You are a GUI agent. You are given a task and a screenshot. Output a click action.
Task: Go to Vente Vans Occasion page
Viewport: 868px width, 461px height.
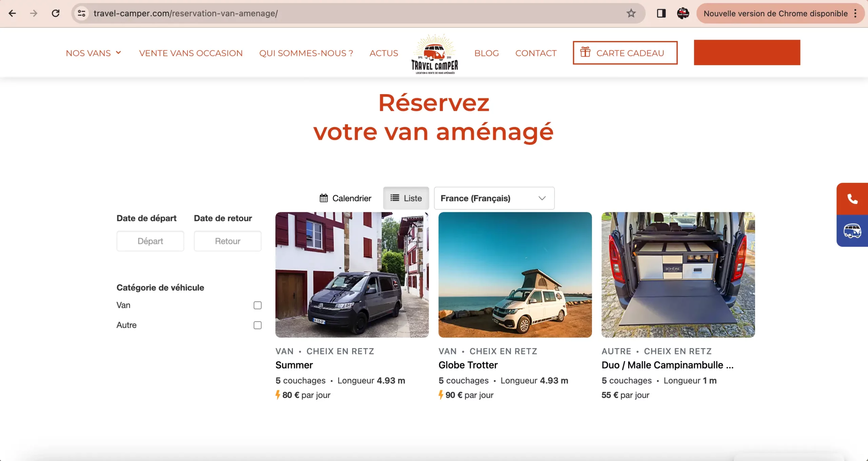(x=191, y=53)
